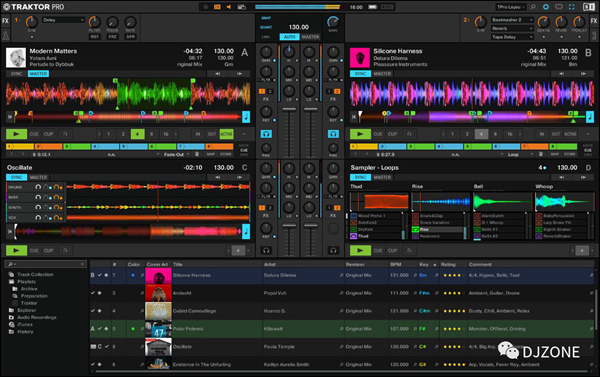Image resolution: width=600 pixels, height=377 pixels.
Task: Open the FX unit 1 panel icon
Action: [x=5, y=21]
